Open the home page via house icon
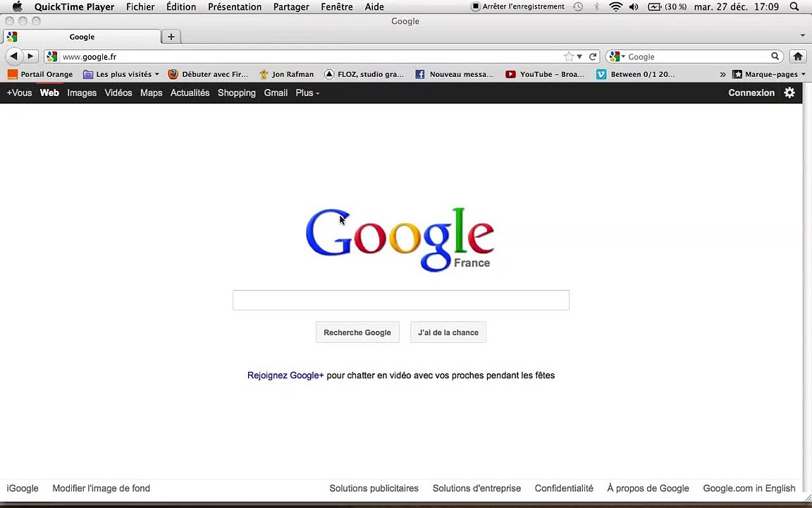812x508 pixels. click(798, 56)
